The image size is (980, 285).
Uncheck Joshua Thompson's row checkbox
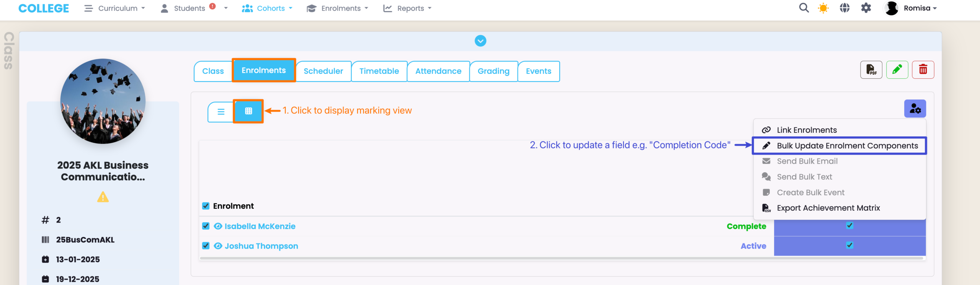point(206,246)
